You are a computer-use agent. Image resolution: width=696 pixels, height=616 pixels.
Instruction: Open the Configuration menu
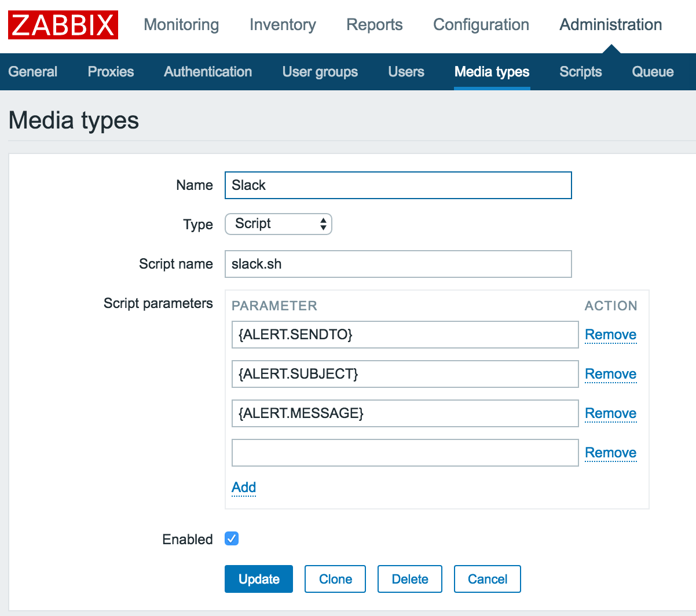[x=481, y=25]
